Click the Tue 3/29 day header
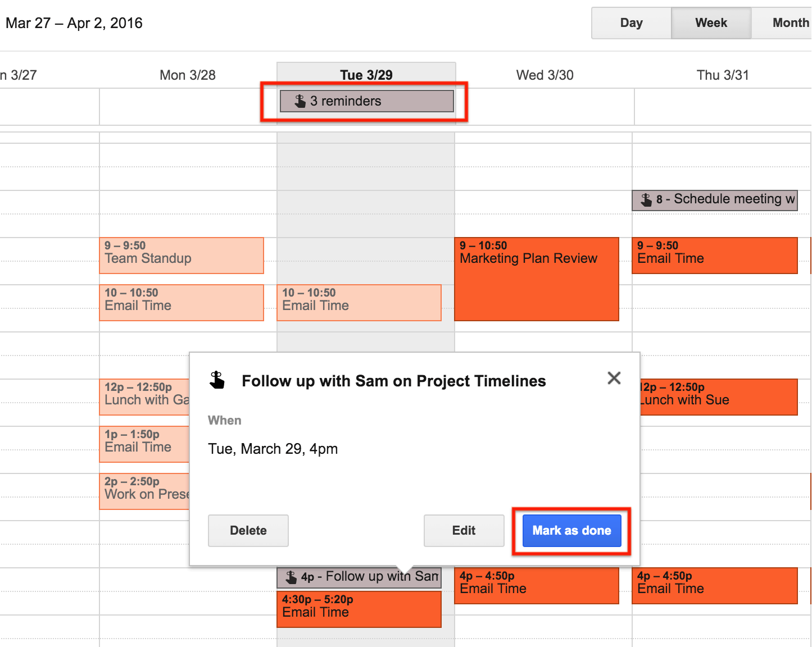The image size is (812, 647). (366, 75)
